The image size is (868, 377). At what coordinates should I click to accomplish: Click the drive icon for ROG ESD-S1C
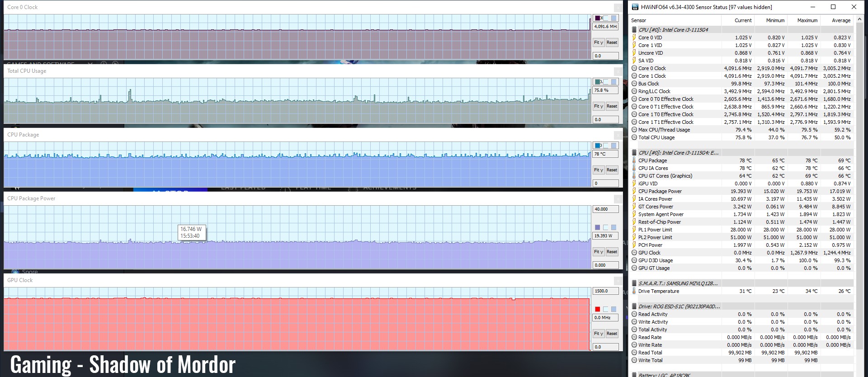pos(634,306)
